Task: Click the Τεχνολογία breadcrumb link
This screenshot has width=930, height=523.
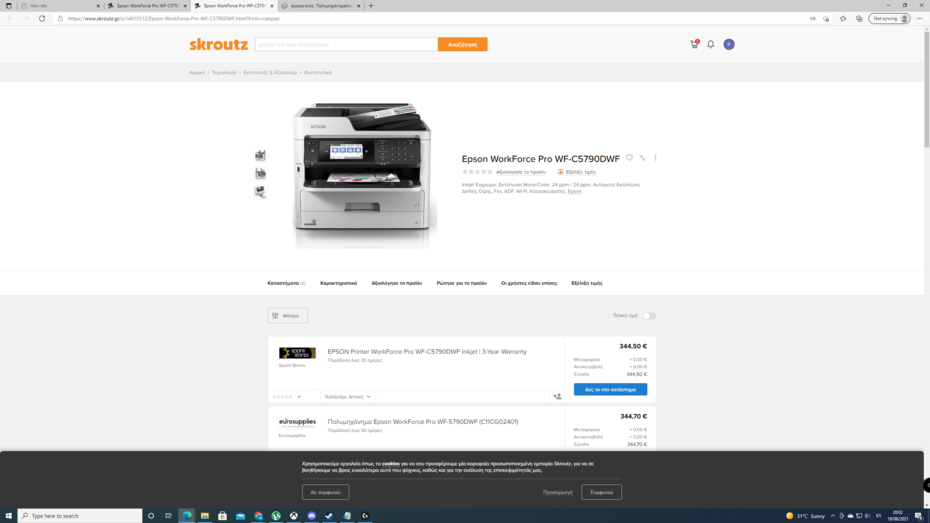Action: coord(224,72)
